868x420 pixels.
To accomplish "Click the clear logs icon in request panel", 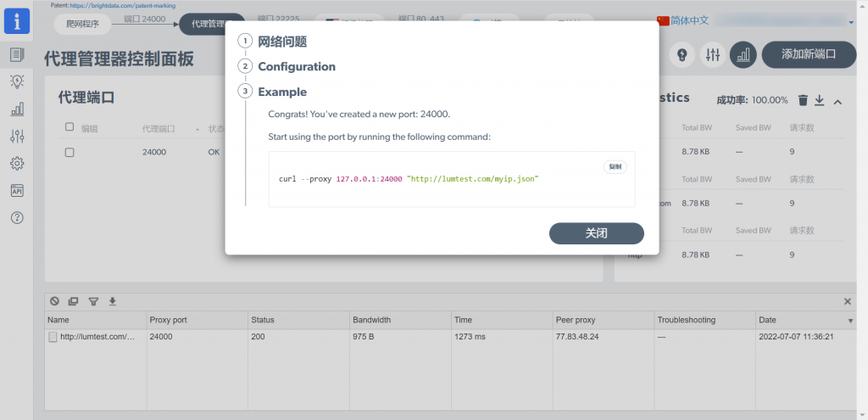I will tap(54, 301).
